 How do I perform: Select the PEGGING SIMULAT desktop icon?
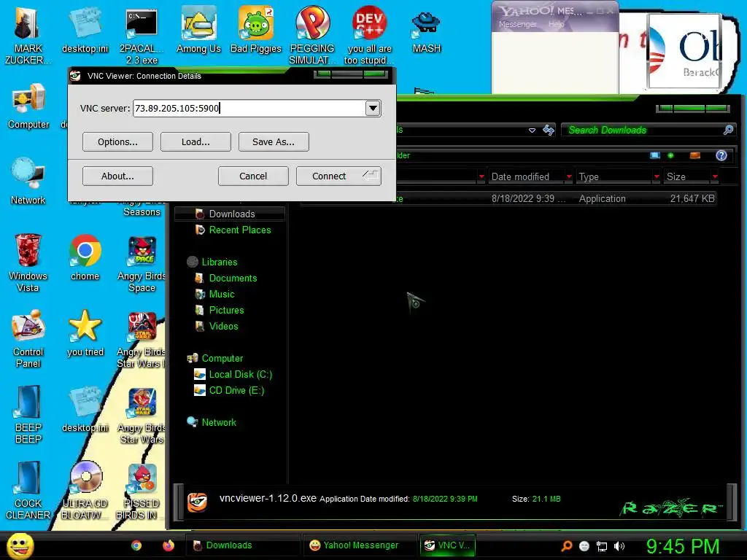tap(312, 35)
